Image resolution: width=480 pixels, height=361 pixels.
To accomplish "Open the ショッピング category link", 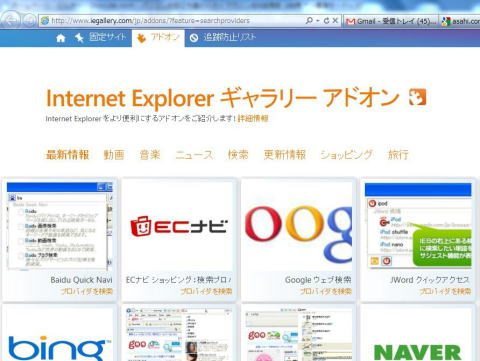I will click(x=346, y=155).
